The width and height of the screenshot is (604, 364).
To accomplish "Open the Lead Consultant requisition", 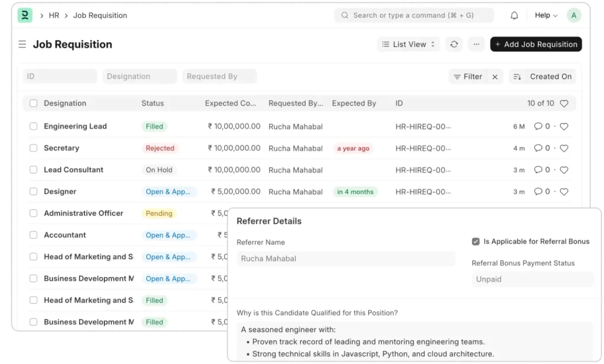I will [x=74, y=170].
